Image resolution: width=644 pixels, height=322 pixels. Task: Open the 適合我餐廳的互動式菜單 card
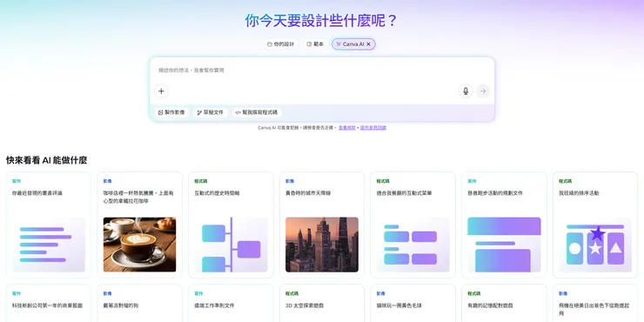413,225
